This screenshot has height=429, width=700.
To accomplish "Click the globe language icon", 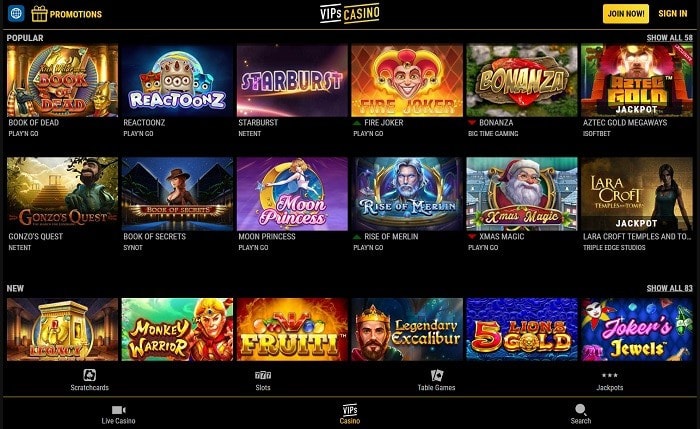I will 16,13.
